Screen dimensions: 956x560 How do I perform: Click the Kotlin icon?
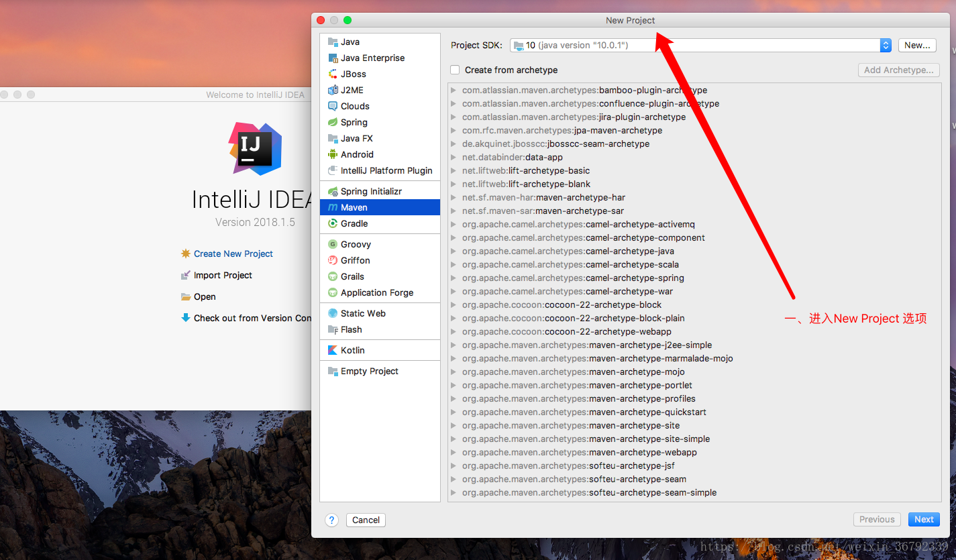pyautogui.click(x=333, y=350)
